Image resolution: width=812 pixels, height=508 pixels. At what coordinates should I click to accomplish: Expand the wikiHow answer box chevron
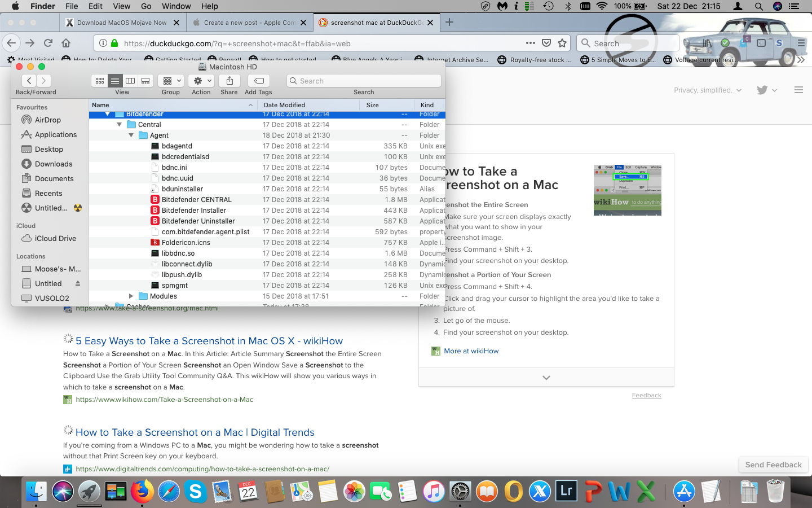546,378
